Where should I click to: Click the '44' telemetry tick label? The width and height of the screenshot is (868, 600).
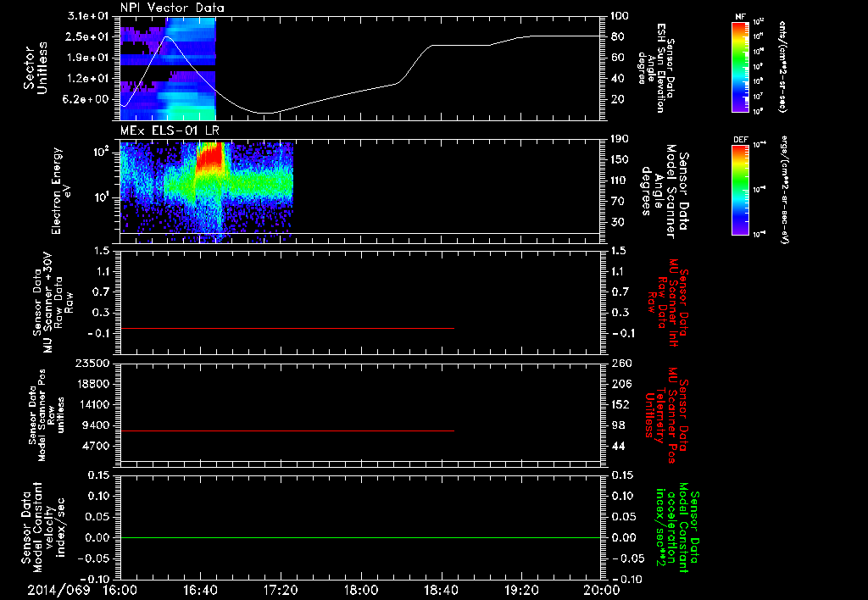617,446
